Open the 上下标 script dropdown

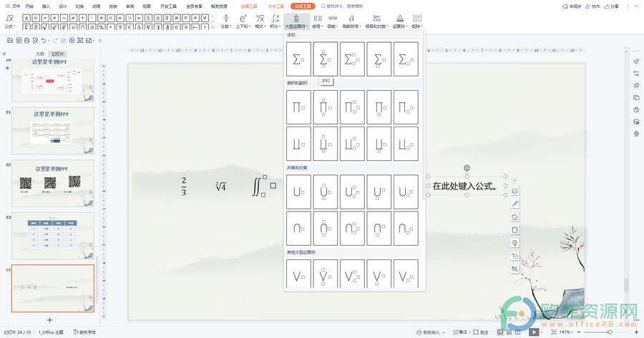243,21
